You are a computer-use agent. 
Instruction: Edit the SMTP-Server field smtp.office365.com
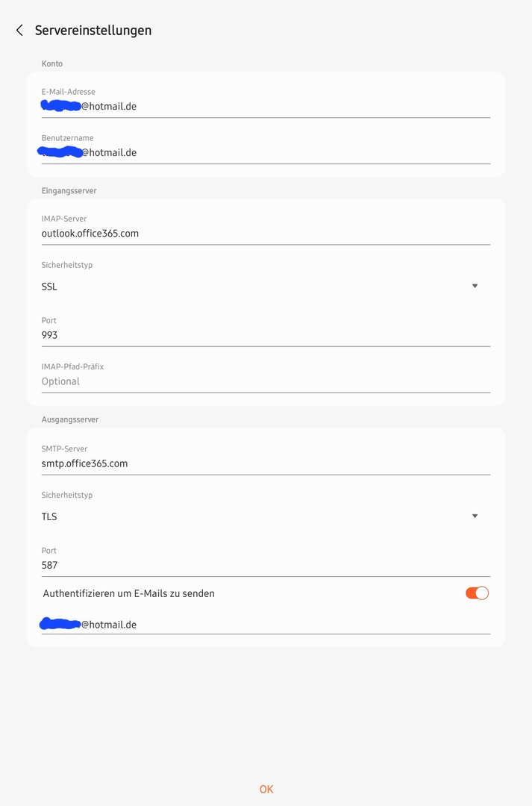266,463
